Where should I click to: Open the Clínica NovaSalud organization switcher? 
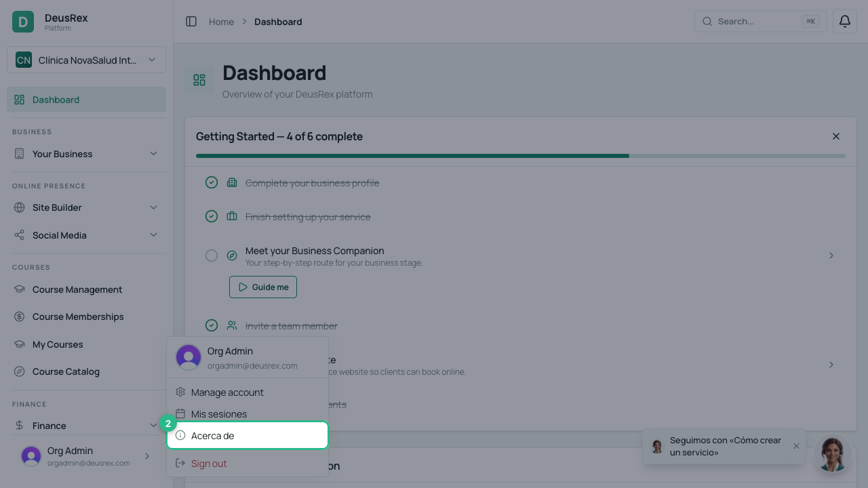pyautogui.click(x=86, y=60)
